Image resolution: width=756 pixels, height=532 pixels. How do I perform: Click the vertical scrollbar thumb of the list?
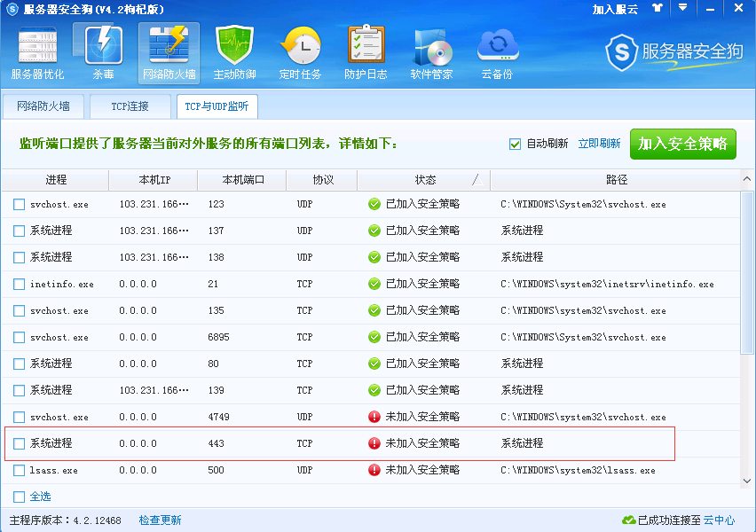(747, 272)
